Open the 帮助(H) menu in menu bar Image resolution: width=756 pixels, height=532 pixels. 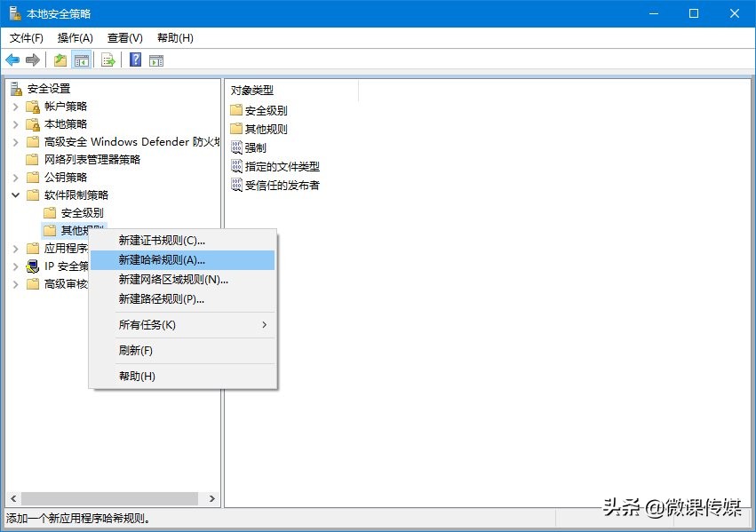click(x=176, y=38)
